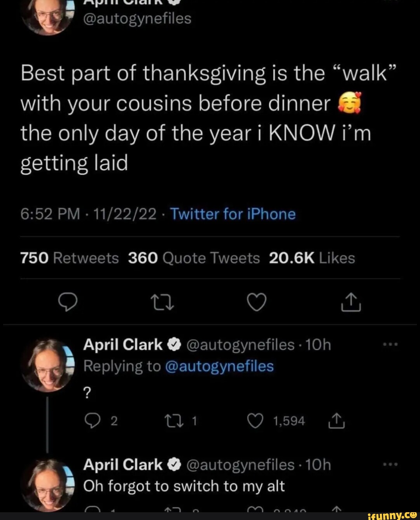Tap share icon on the "?" reply

pyautogui.click(x=337, y=421)
